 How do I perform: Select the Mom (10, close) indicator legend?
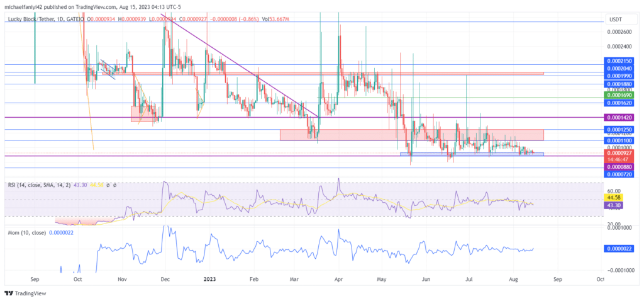click(x=27, y=232)
